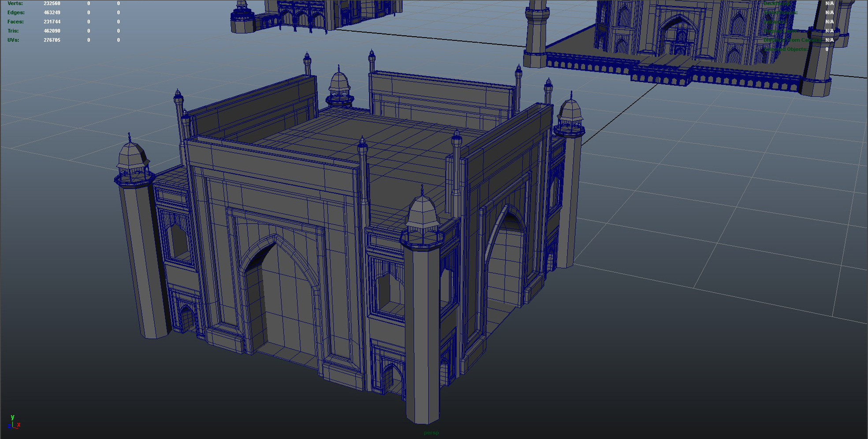This screenshot has height=439, width=868.
Task: Click the "Display Layer:" HUD label
Action: [782, 31]
